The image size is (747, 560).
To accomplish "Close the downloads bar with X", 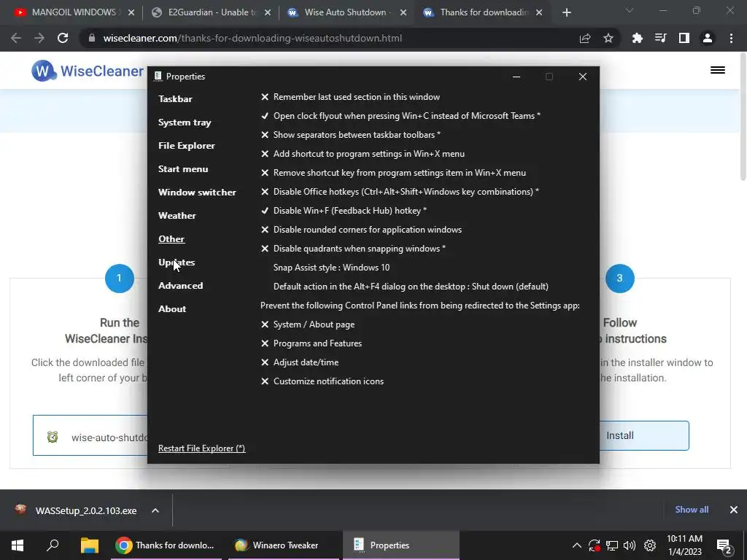I will click(x=734, y=510).
